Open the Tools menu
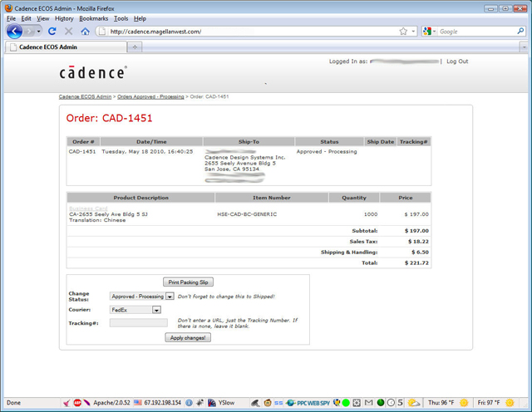This screenshot has height=412, width=532. 121,18
